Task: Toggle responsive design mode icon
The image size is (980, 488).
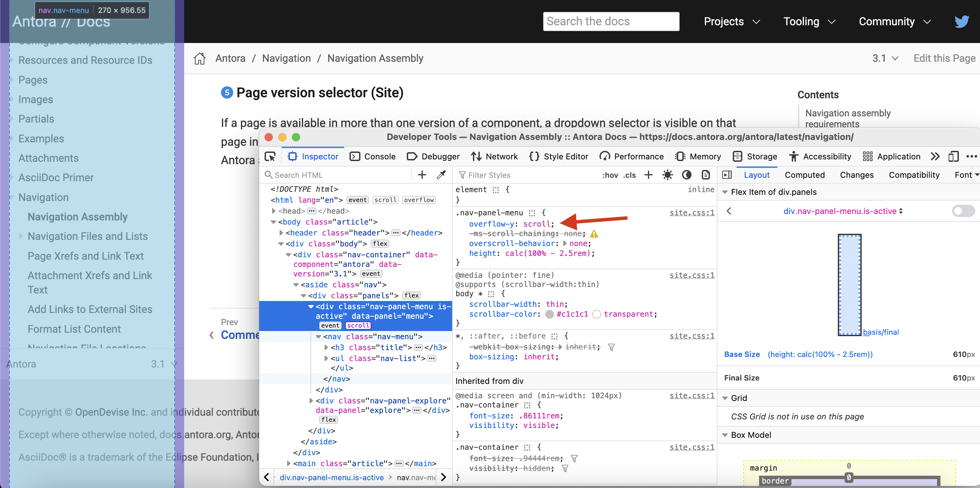Action: (x=953, y=156)
